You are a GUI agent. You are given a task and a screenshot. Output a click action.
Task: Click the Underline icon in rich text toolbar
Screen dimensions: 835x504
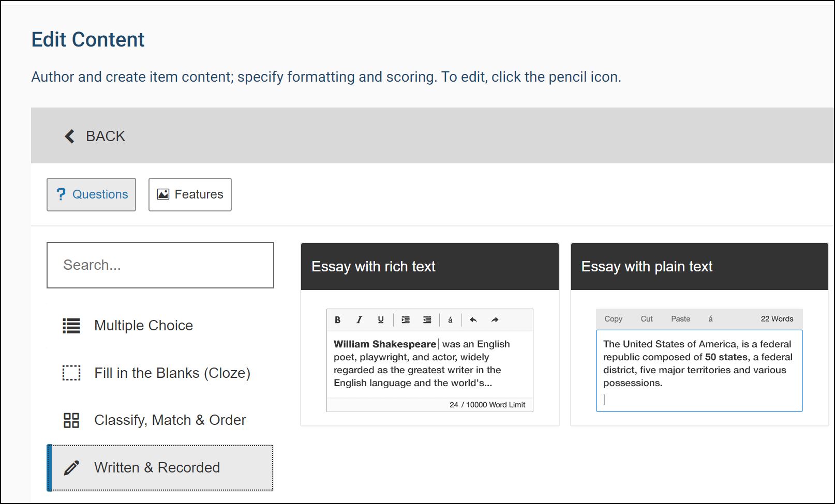point(381,320)
